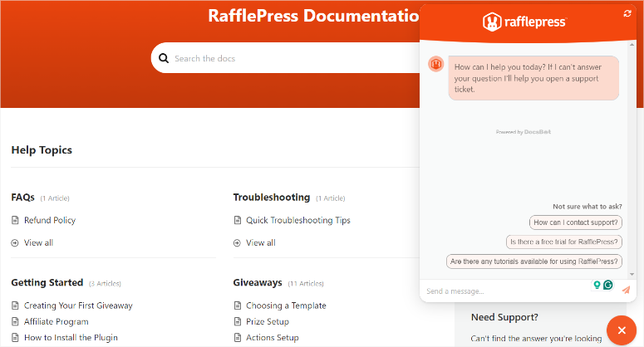
Task: Click the bot greeting message bubble
Action: click(x=533, y=78)
